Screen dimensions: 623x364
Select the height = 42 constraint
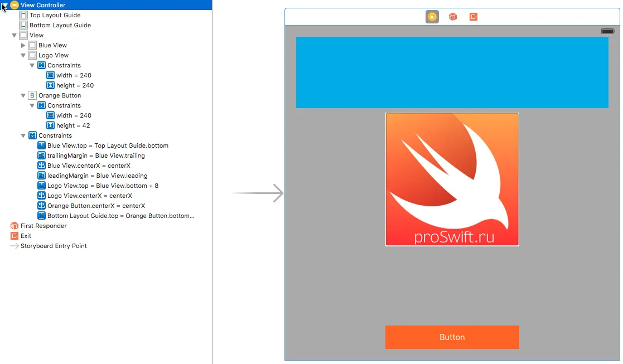click(73, 125)
